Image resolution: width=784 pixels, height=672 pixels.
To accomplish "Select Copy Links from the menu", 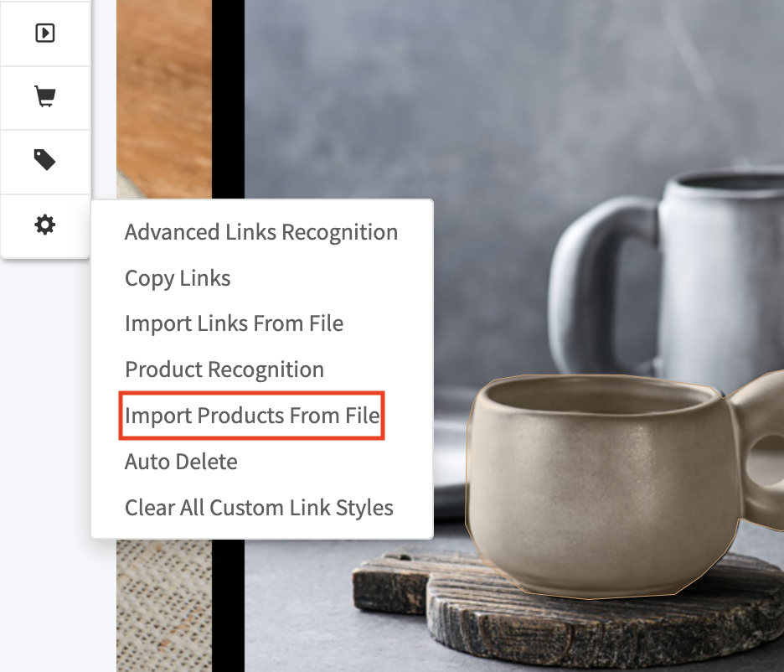I will pyautogui.click(x=178, y=278).
